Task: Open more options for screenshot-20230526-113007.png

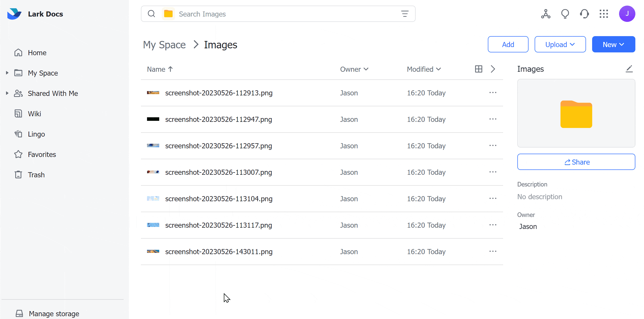Action: click(493, 172)
